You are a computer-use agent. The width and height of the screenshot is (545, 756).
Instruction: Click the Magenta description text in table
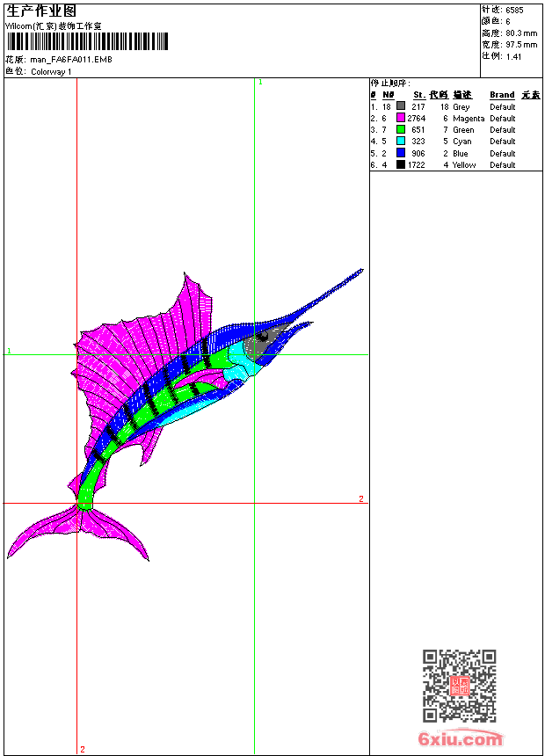click(x=469, y=118)
